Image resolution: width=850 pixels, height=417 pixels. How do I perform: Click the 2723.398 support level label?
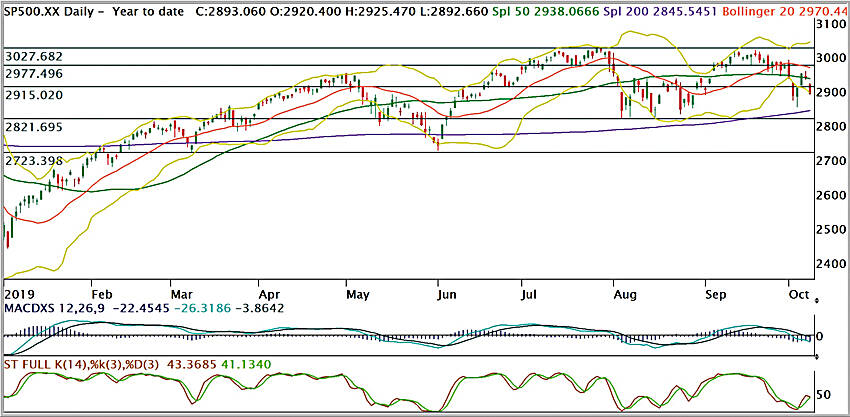click(x=33, y=161)
